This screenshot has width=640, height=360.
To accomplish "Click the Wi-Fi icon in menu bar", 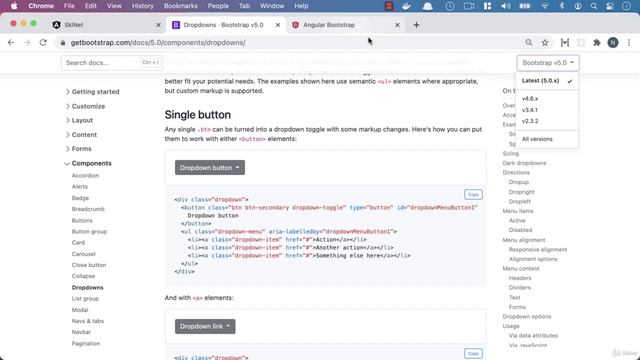I will [x=545, y=6].
